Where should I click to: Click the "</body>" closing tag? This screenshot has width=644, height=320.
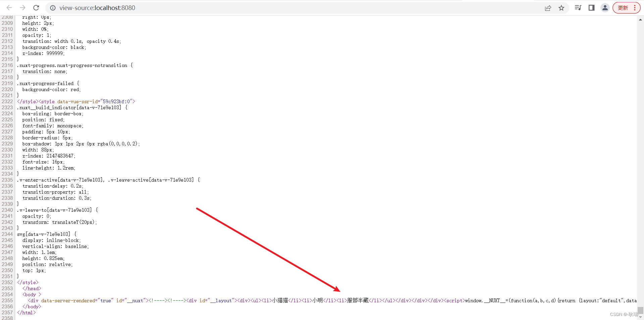(x=32, y=307)
